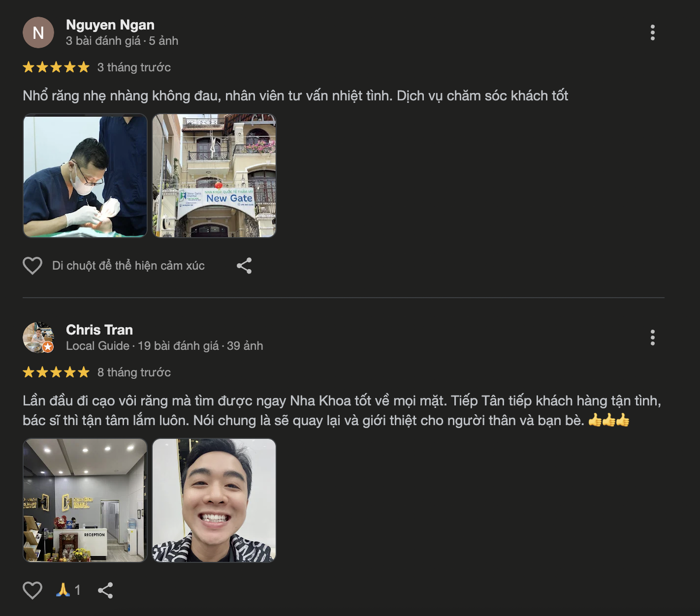Click "3 bài đánh giá · 5 ảnh" text
This screenshot has width=700, height=616.
click(122, 41)
